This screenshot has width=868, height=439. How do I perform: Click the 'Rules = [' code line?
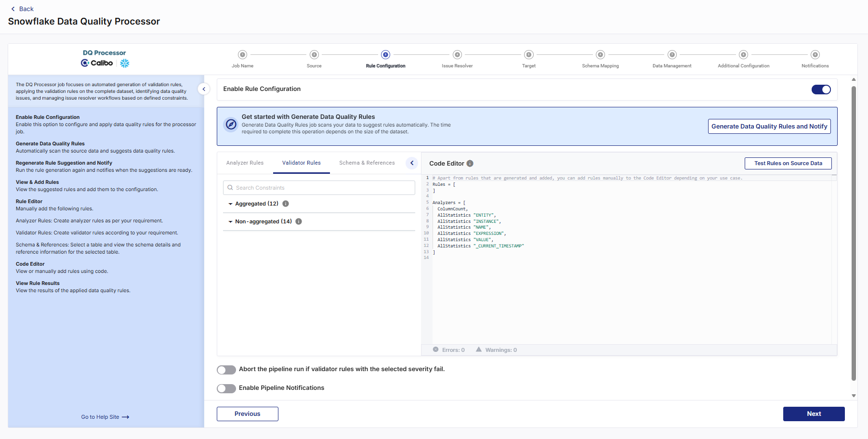point(444,184)
